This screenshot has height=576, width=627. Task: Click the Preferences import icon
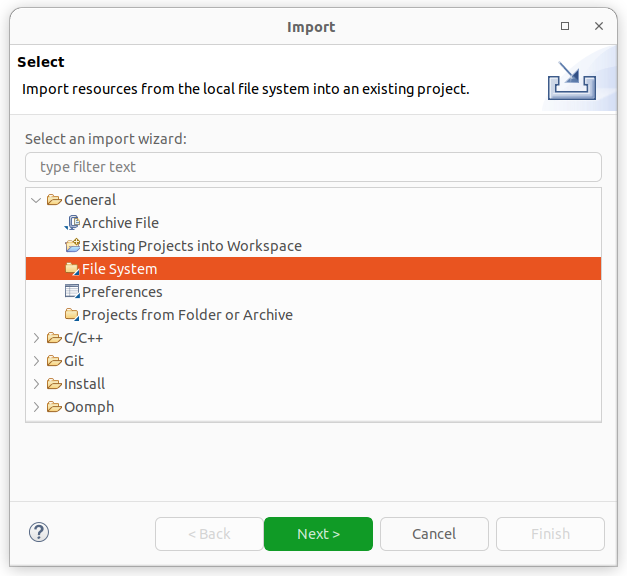pyautogui.click(x=71, y=292)
